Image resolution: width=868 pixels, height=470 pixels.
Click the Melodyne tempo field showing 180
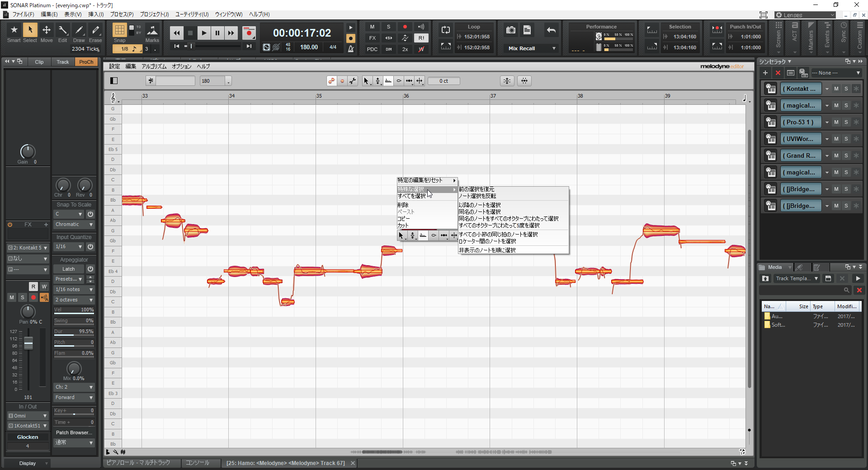(x=212, y=81)
